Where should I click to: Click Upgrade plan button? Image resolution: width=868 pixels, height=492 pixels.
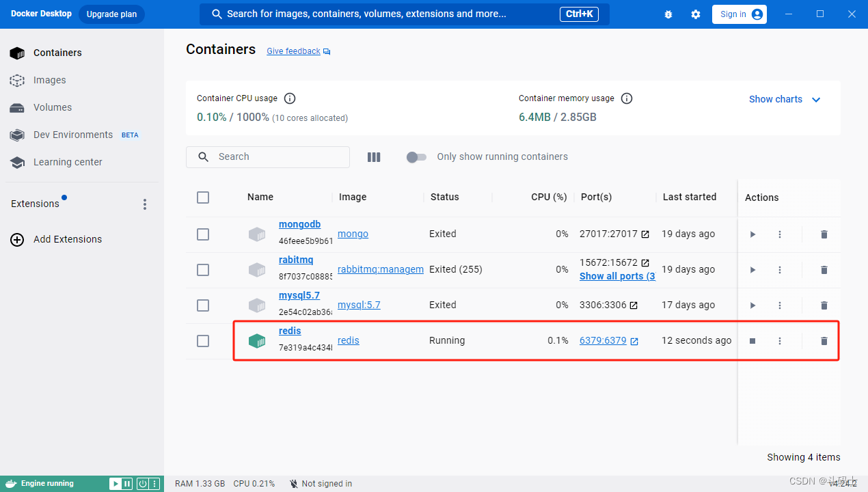click(x=111, y=14)
